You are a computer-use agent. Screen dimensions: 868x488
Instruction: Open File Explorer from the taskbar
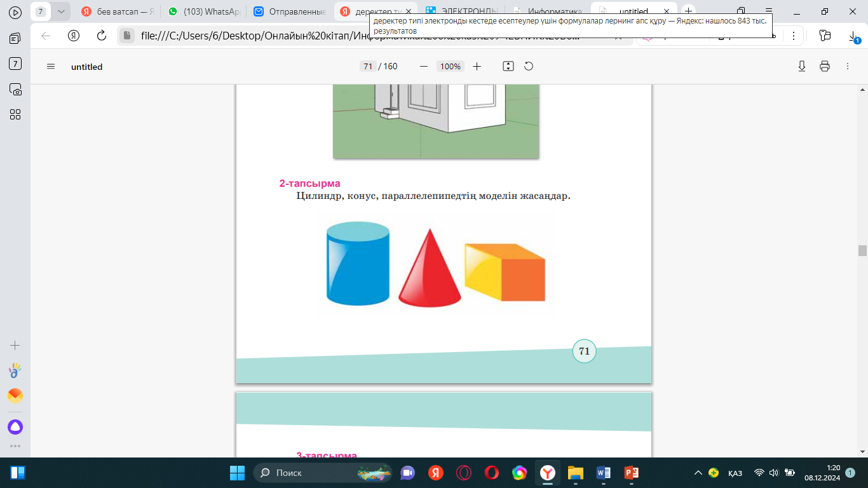click(x=575, y=473)
